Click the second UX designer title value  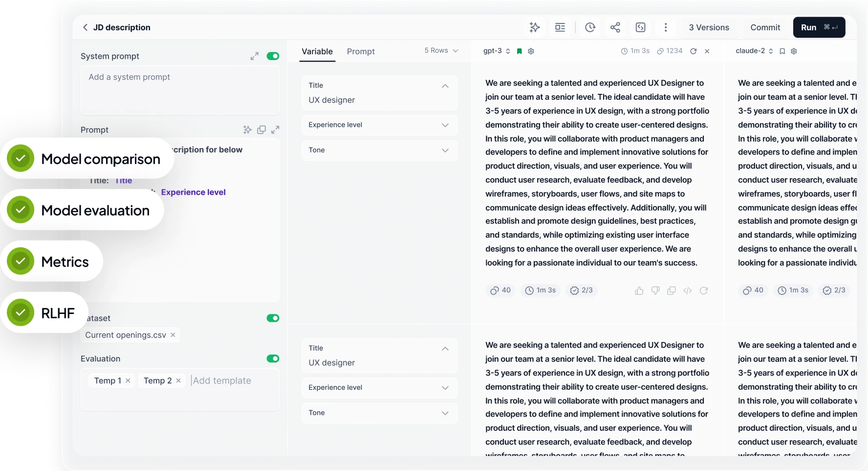coord(332,362)
